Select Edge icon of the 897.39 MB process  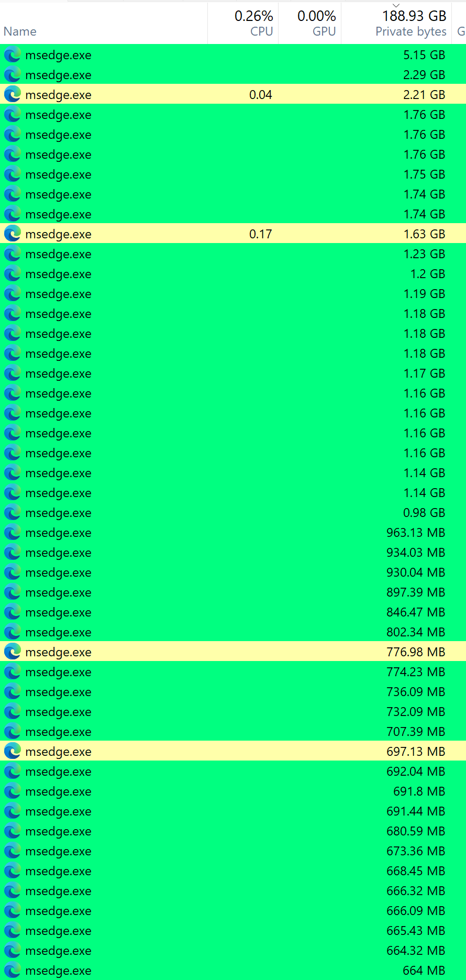click(x=13, y=592)
